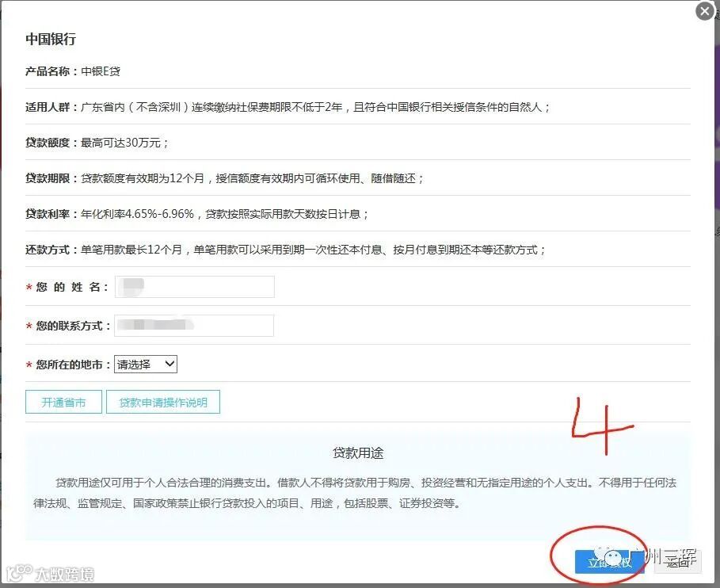
Task: Click the name input field
Action: pyautogui.click(x=195, y=287)
